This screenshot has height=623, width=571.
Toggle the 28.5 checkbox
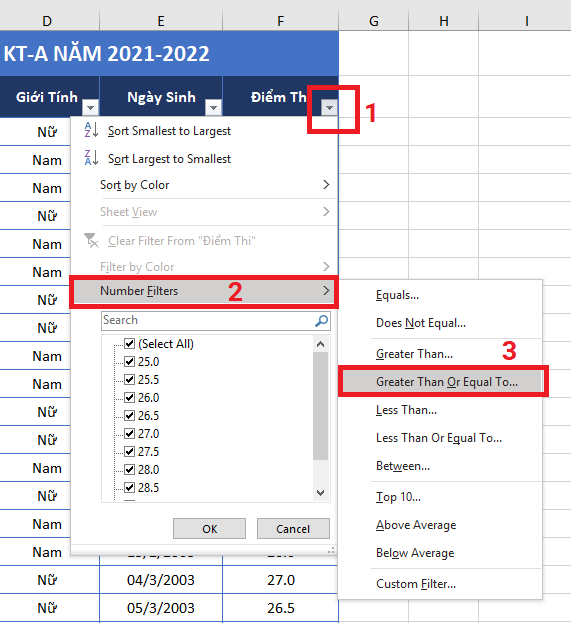pyautogui.click(x=130, y=487)
